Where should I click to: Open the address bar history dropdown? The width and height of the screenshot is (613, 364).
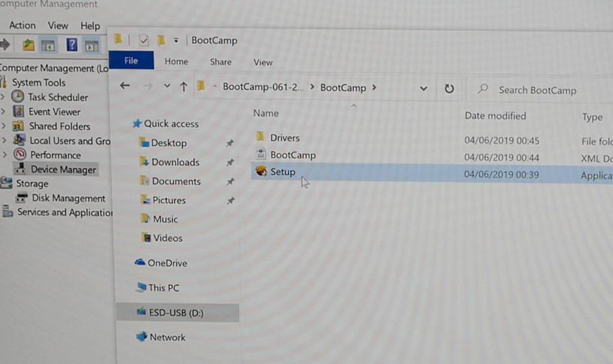[423, 89]
